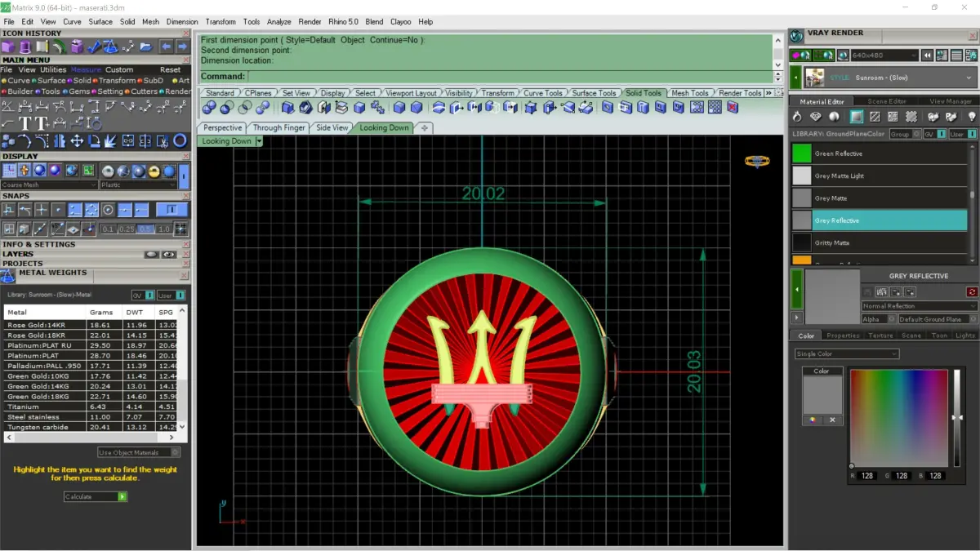
Task: Open the Analyze menu
Action: point(278,22)
